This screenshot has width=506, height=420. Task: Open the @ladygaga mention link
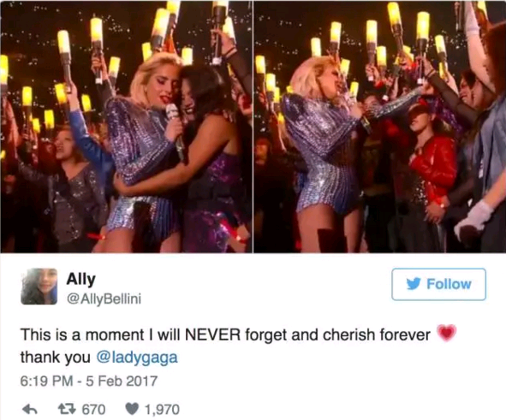click(137, 358)
